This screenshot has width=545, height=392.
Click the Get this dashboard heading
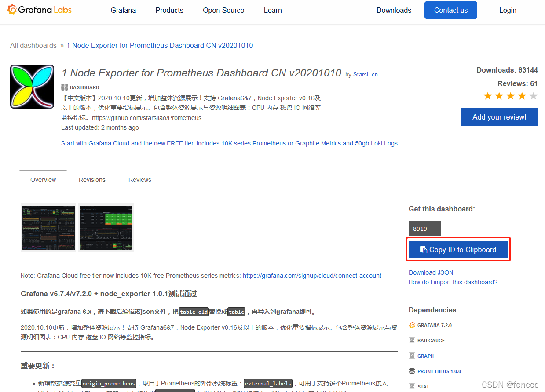(442, 209)
